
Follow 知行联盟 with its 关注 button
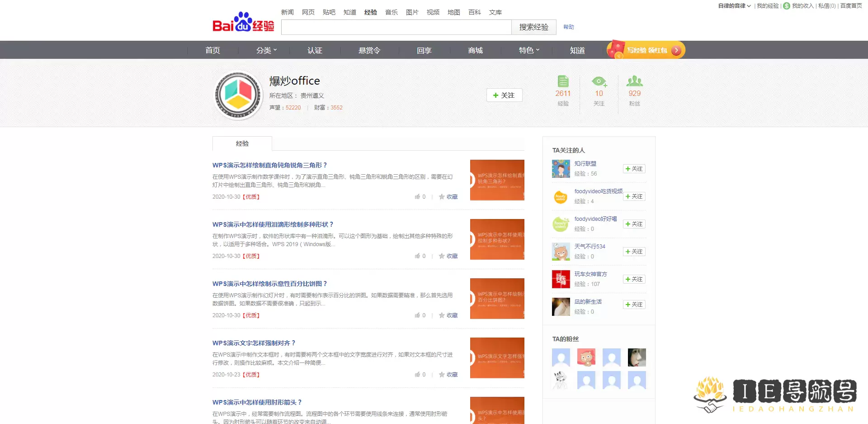634,169
